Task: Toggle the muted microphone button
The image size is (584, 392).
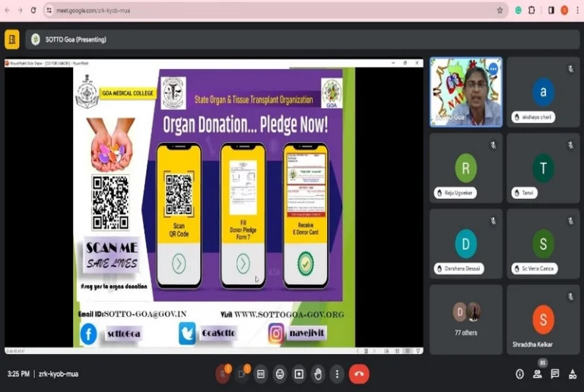Action: pyautogui.click(x=223, y=375)
